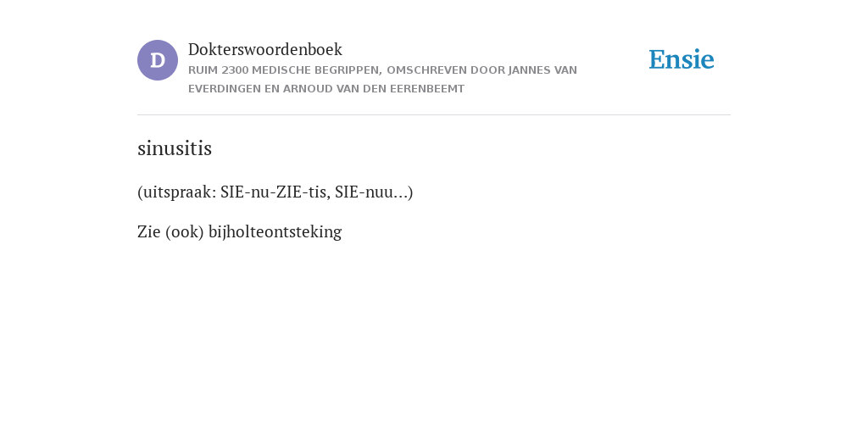Screen dimensions: 868x434
Task: Click the SIE-nuu… alternate pronunciation
Action: pyautogui.click(x=372, y=192)
